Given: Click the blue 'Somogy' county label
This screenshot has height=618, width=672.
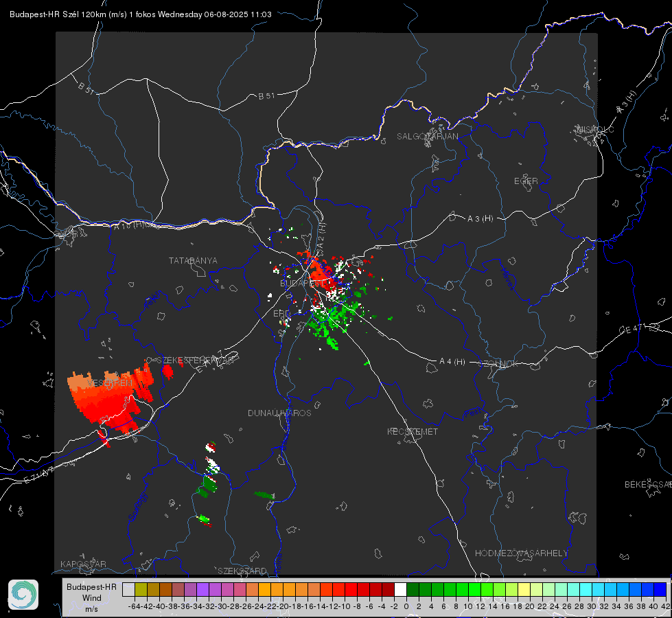Looking at the screenshot, I should click(x=137, y=507).
